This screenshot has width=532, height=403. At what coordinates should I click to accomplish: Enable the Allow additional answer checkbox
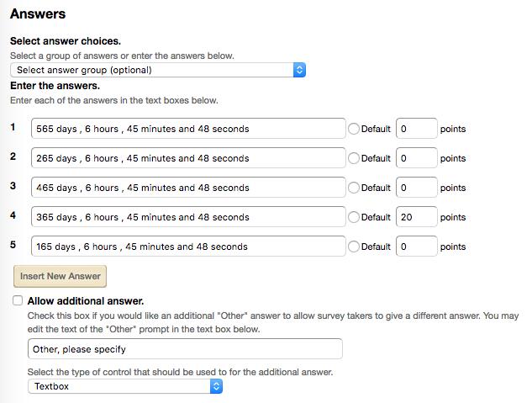coord(18,300)
